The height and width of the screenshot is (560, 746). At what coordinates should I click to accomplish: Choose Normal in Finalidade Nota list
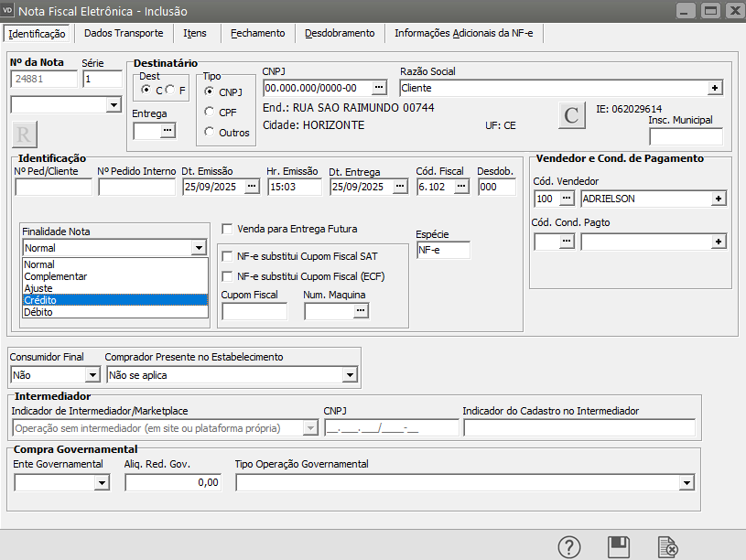(115, 264)
